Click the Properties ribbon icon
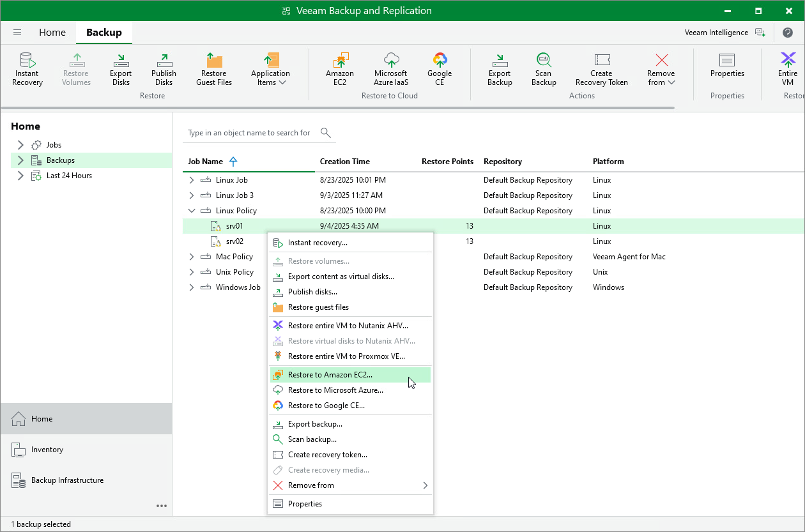This screenshot has width=805, height=532. pyautogui.click(x=727, y=65)
